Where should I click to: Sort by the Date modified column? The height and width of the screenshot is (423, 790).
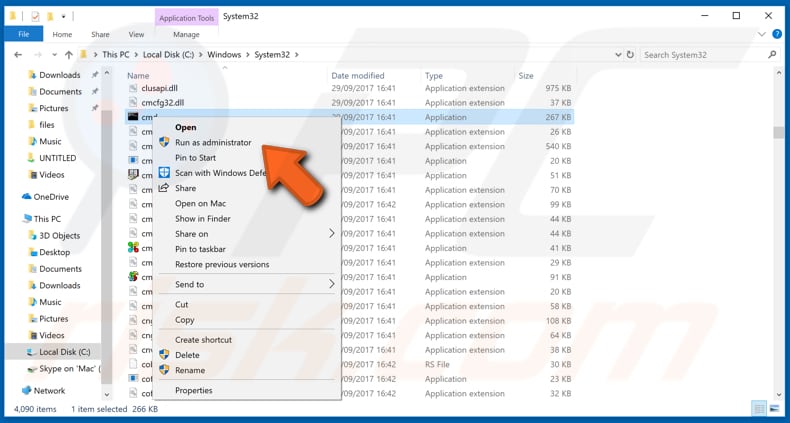358,76
